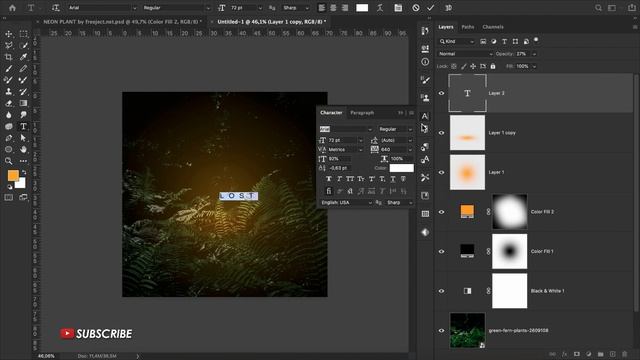Viewport: 640px width, 360px height.
Task: Select the Pen tool
Action: coord(9,138)
